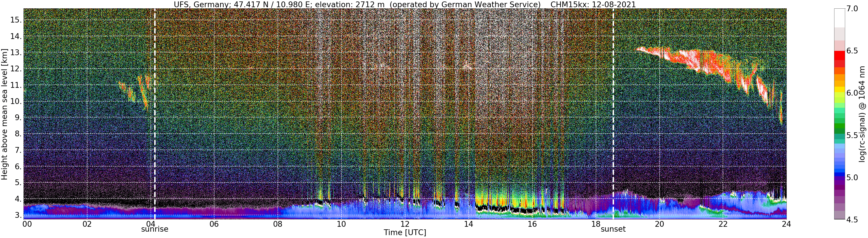Screen dimensions: 868x238
Task: Click the 'sunrise' label below the time axis
Action: coord(155,229)
